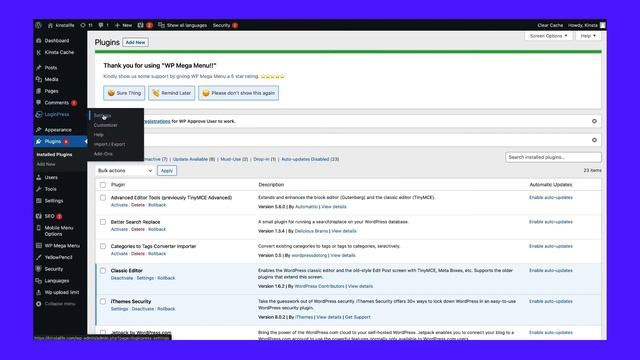Open Tools in the sidebar
Viewport: 640px width, 360px height.
(51, 189)
